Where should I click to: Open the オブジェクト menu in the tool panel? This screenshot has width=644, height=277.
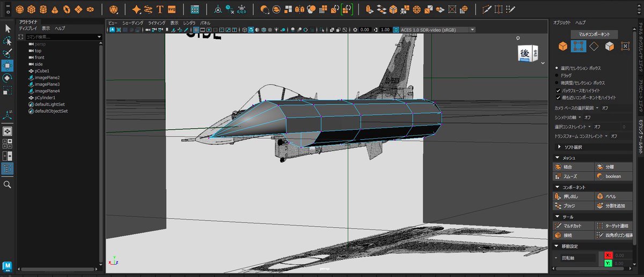coord(561,23)
